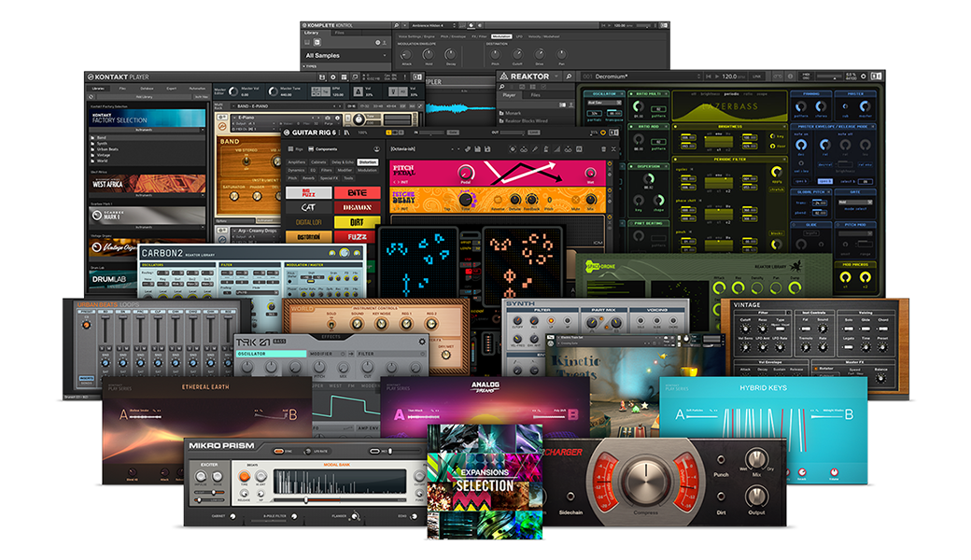
Task: Rewind the Reaktor transport to start
Action: click(708, 77)
